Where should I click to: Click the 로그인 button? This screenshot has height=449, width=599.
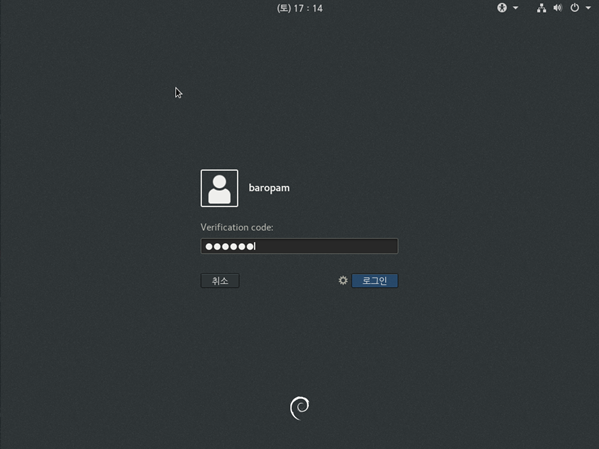375,280
